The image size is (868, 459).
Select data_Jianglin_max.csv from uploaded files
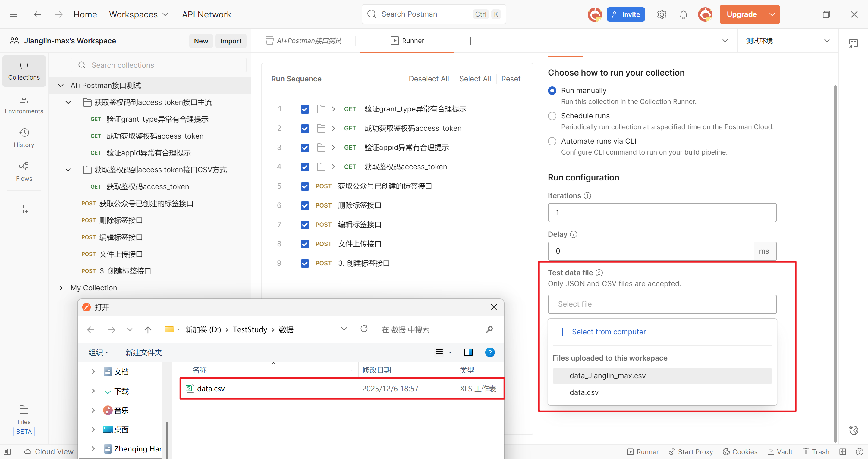[x=662, y=376]
